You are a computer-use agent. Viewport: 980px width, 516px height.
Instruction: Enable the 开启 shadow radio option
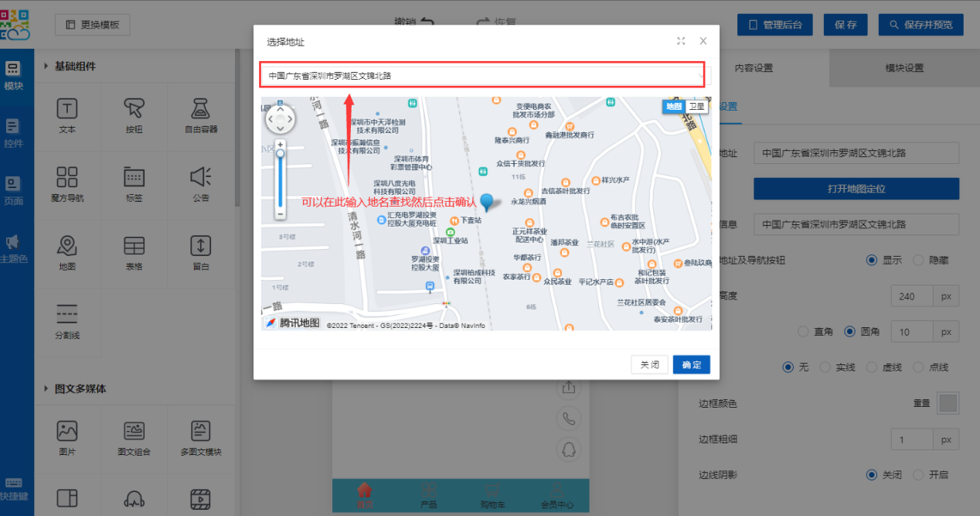pyautogui.click(x=918, y=474)
